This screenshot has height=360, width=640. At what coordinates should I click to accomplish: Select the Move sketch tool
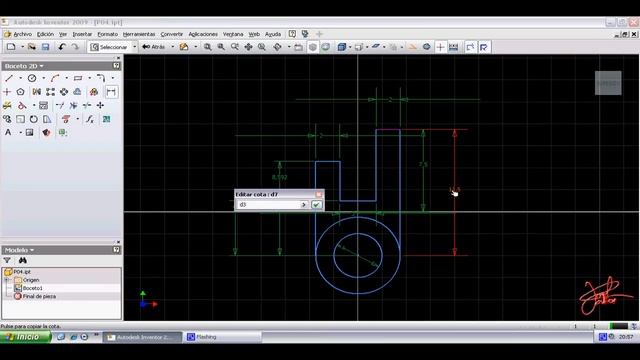(x=100, y=105)
